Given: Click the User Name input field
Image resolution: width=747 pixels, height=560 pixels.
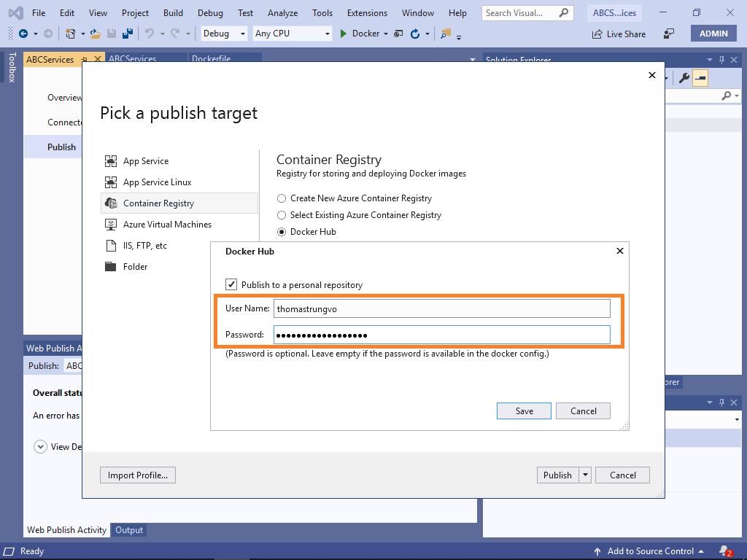Looking at the screenshot, I should [441, 308].
